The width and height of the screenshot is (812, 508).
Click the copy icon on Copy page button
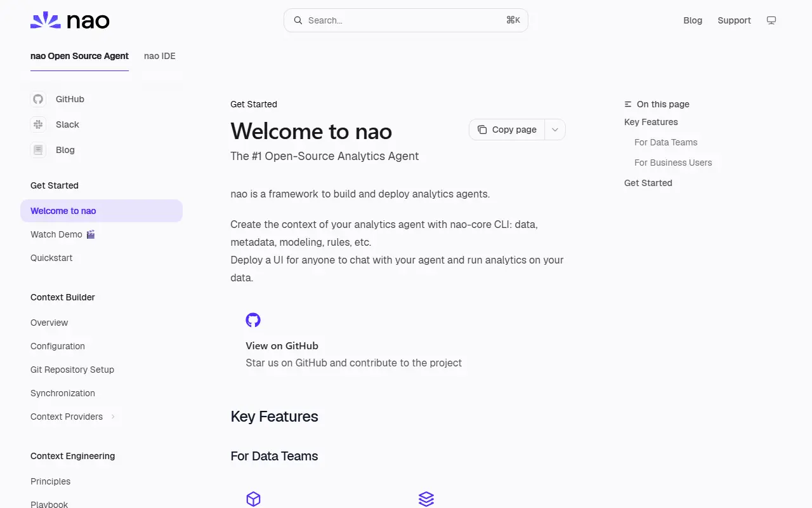(482, 130)
